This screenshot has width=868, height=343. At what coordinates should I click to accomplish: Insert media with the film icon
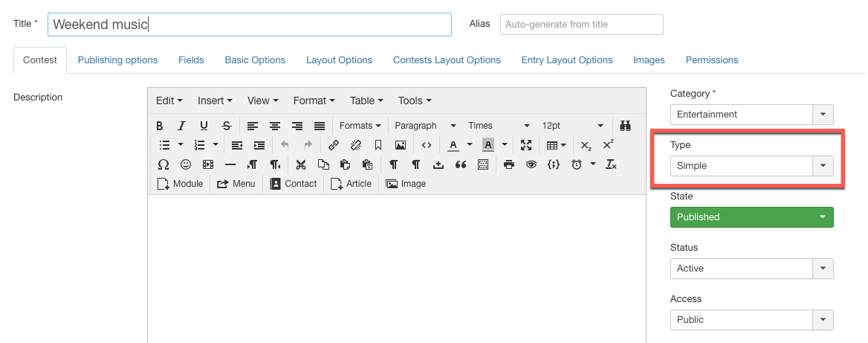tap(208, 164)
